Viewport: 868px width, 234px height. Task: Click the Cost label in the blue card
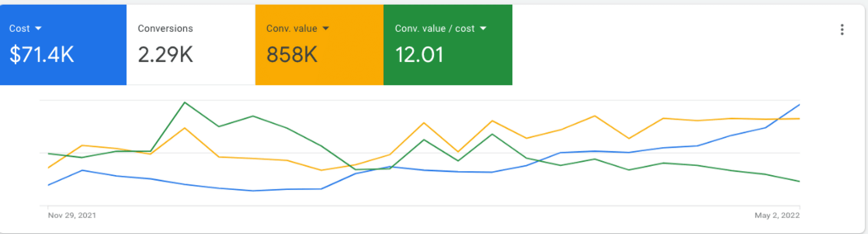[20, 29]
